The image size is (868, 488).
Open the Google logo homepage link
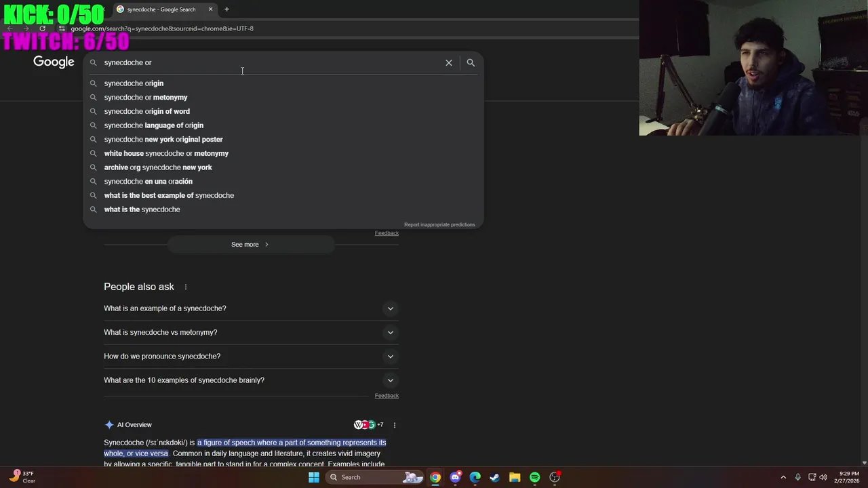tap(54, 62)
